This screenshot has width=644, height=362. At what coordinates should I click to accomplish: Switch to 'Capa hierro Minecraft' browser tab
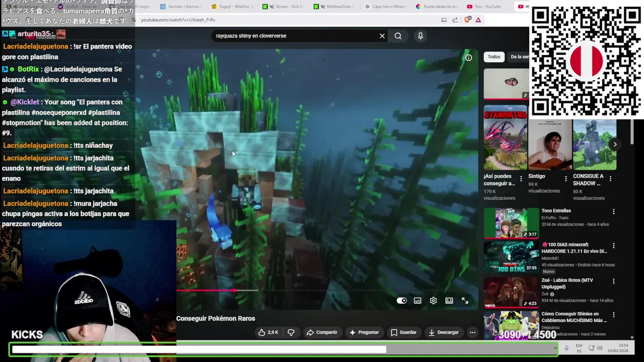pos(386,7)
